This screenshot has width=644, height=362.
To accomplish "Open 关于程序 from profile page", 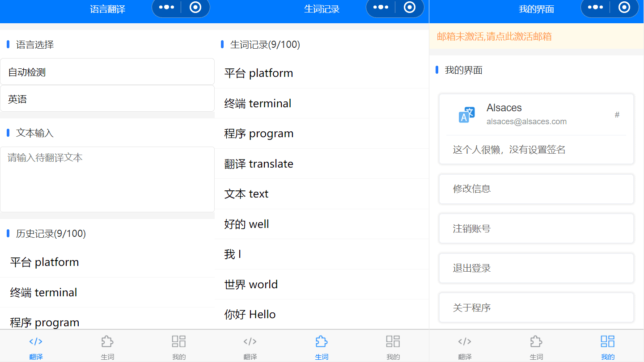I will click(536, 307).
